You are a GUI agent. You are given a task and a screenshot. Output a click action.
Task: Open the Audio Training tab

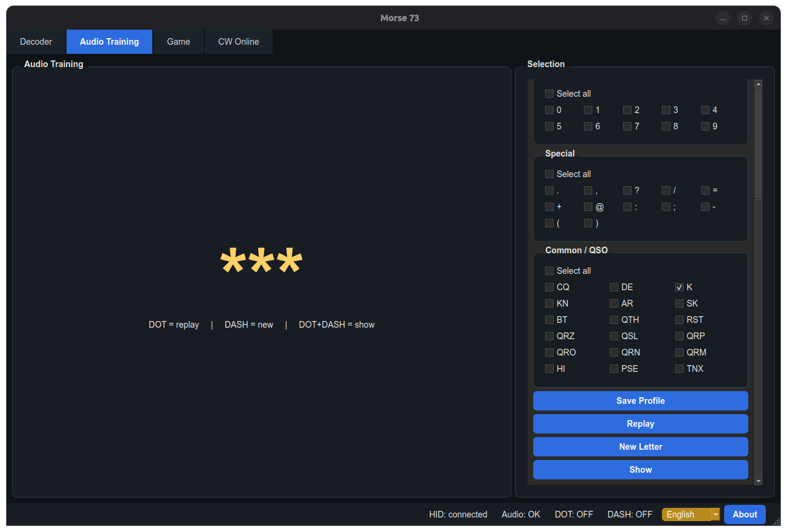coord(109,42)
